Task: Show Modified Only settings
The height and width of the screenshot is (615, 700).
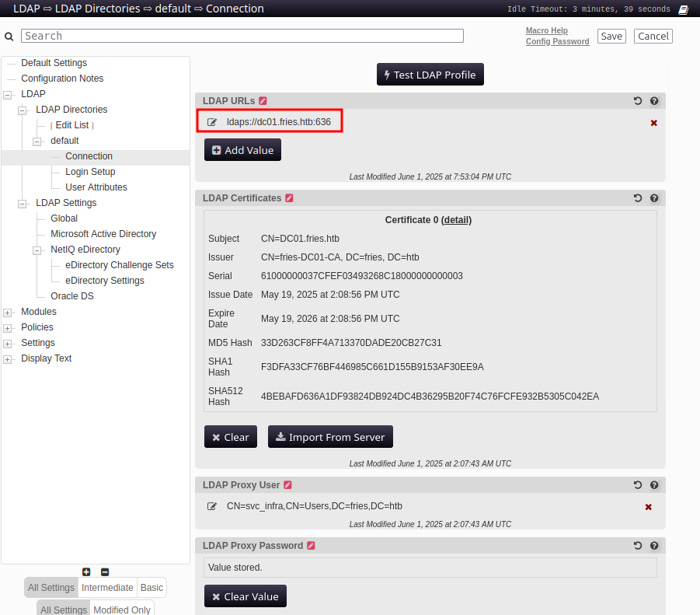Action: (x=122, y=610)
